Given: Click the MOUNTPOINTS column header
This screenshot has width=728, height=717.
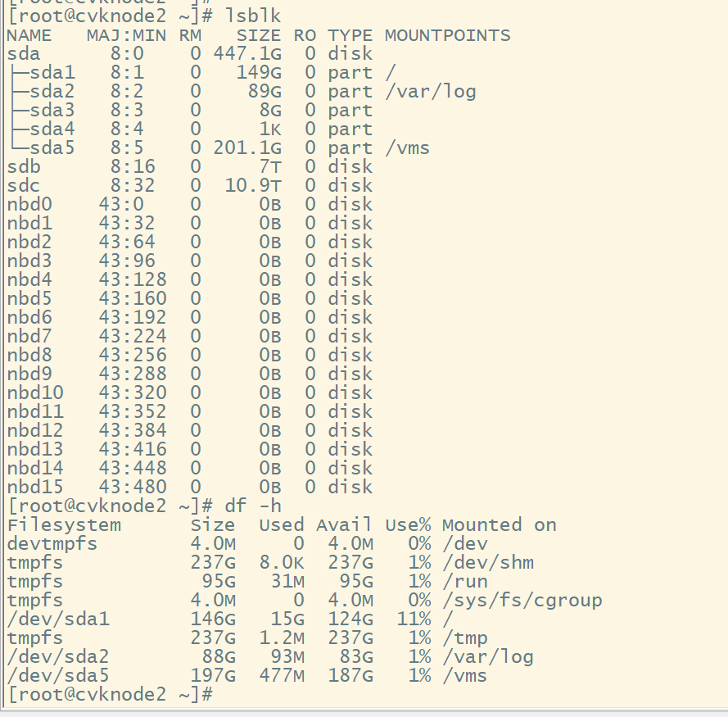Looking at the screenshot, I should (447, 35).
